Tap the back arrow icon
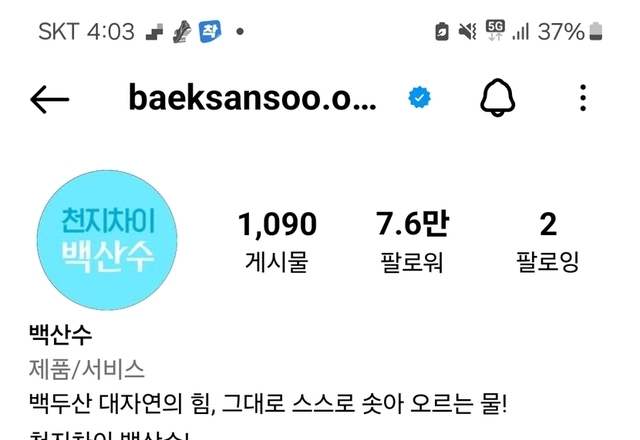Image resolution: width=640 pixels, height=440 pixels. coord(50,99)
